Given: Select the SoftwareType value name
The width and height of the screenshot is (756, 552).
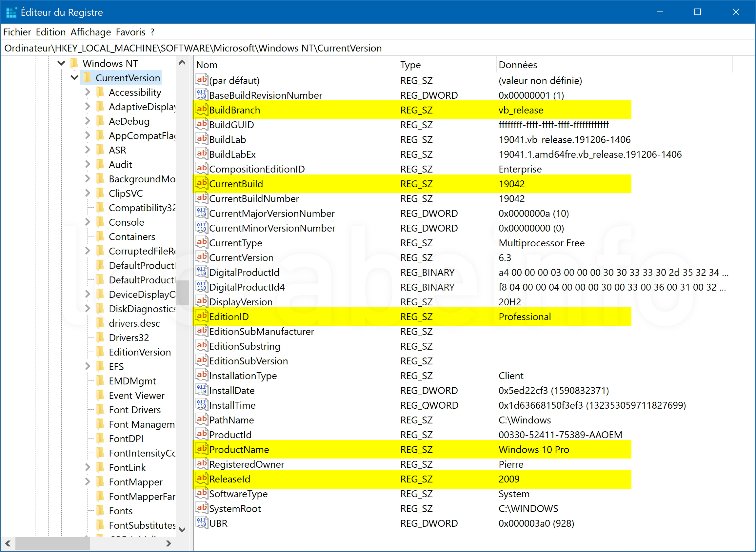Looking at the screenshot, I should click(238, 494).
